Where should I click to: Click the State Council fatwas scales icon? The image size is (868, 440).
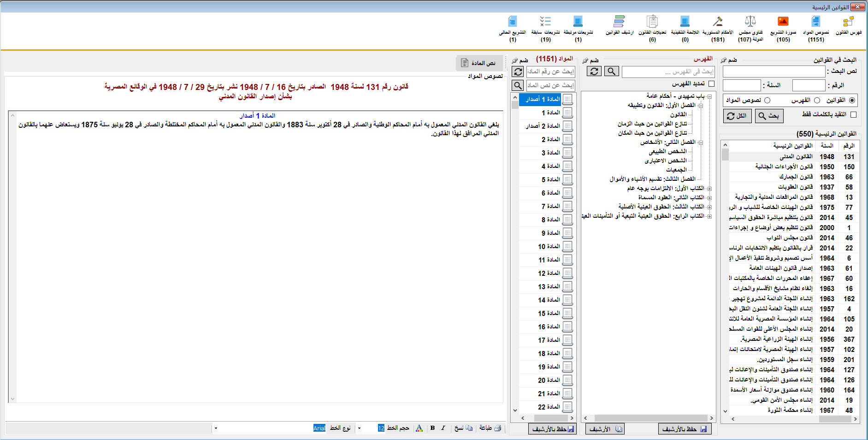click(750, 22)
